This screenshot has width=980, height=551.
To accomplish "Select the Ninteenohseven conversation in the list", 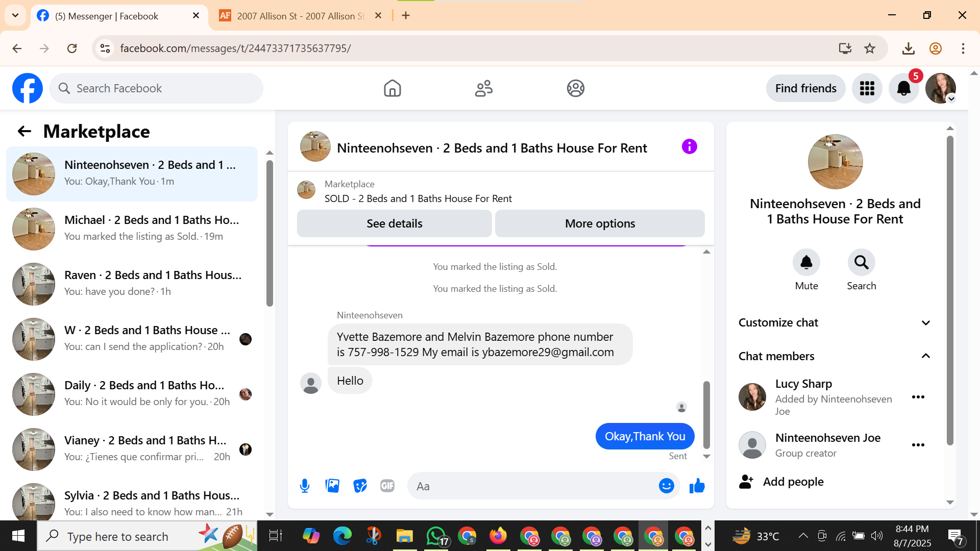I will (x=132, y=174).
